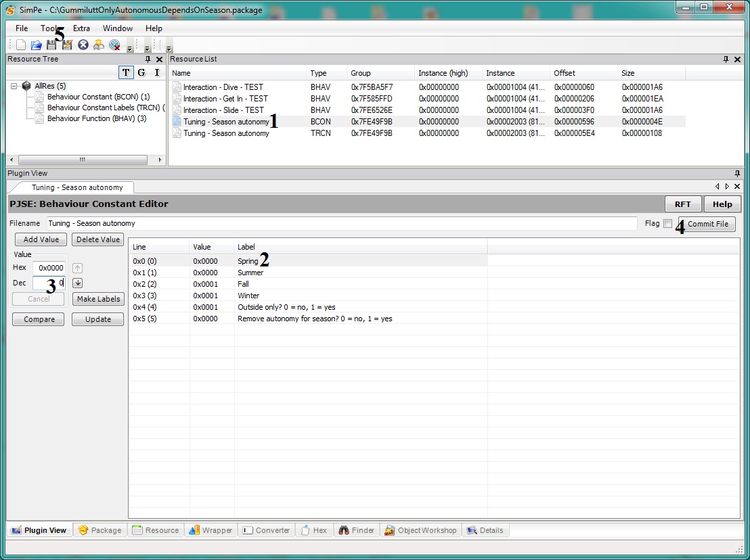
Task: Click the Delete Value button
Action: (x=98, y=239)
